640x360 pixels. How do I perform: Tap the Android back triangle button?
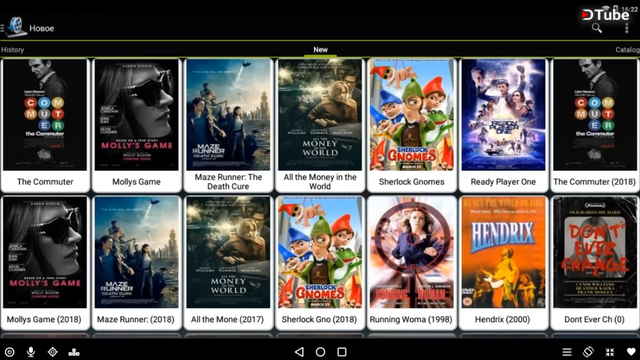(x=299, y=352)
